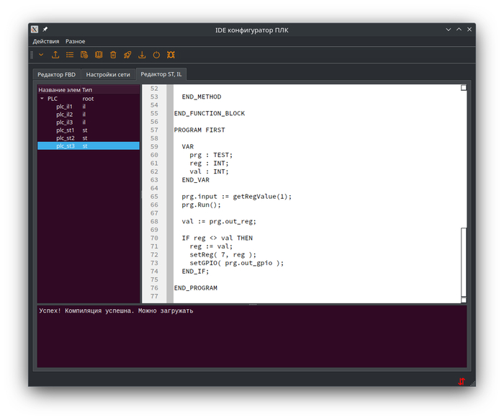
Task: Click the bug debug toolbar icon
Action: [x=171, y=55]
